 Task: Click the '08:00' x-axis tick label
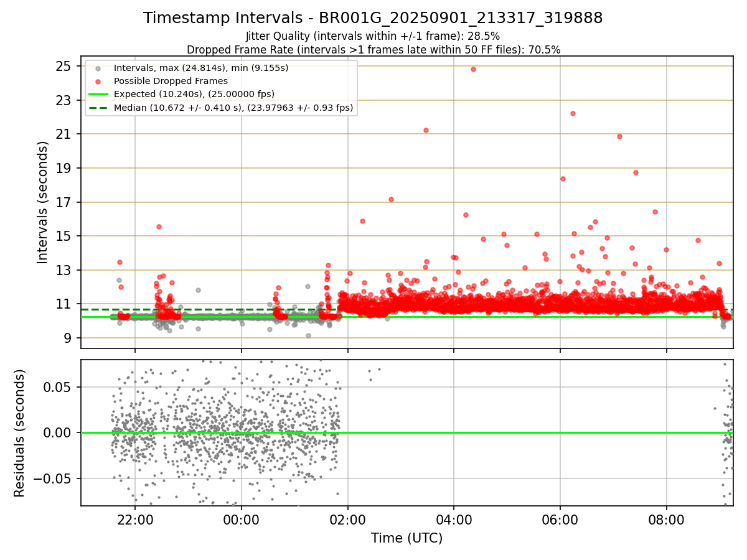pyautogui.click(x=667, y=520)
